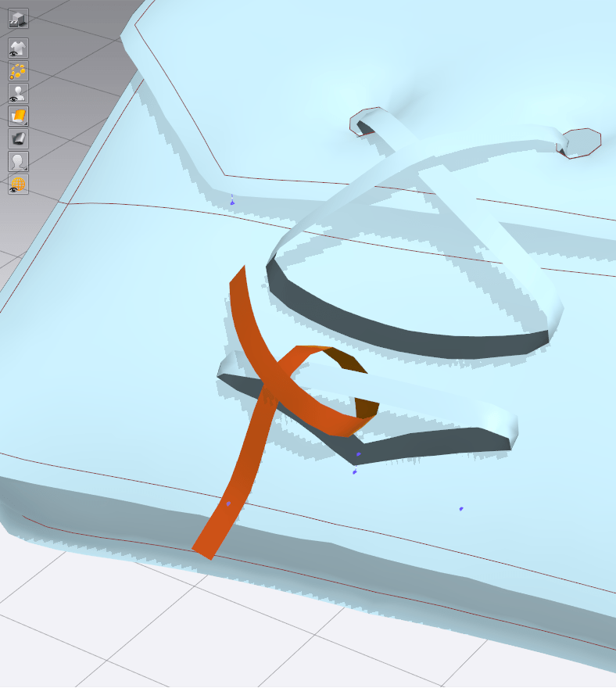The height and width of the screenshot is (688, 616).
Task: Click the grey fabric surface icon
Action: tap(18, 139)
